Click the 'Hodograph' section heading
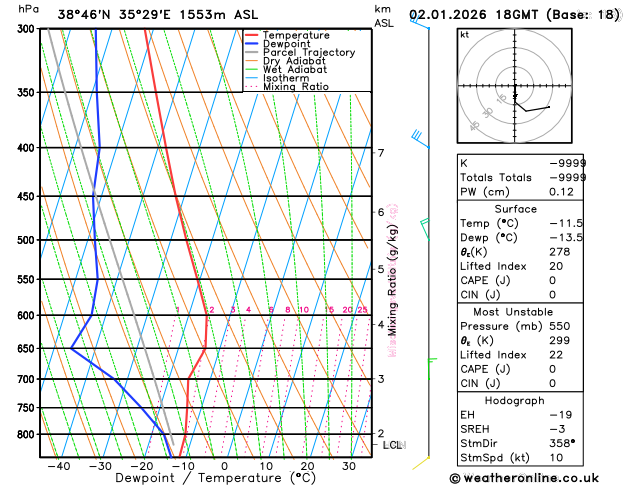 pyautogui.click(x=515, y=401)
